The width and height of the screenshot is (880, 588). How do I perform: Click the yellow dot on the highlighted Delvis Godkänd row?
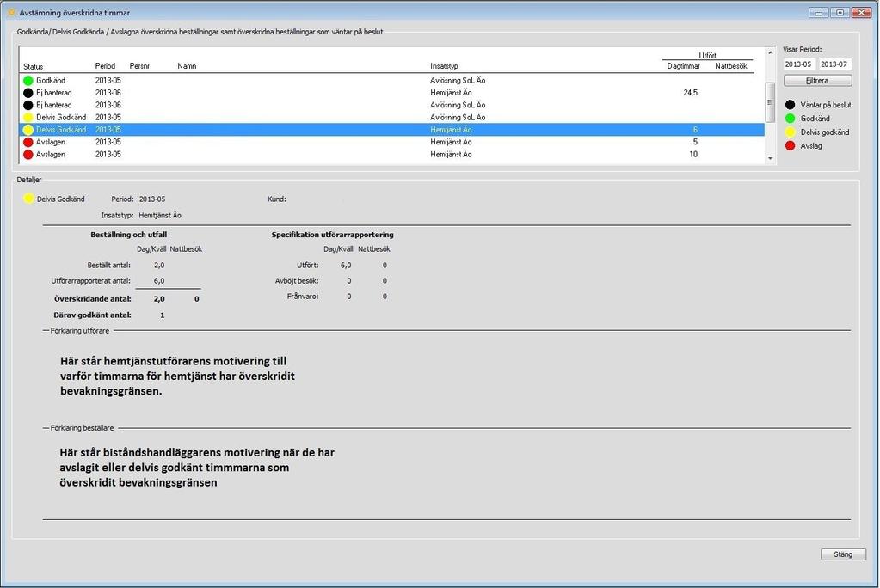[28, 130]
